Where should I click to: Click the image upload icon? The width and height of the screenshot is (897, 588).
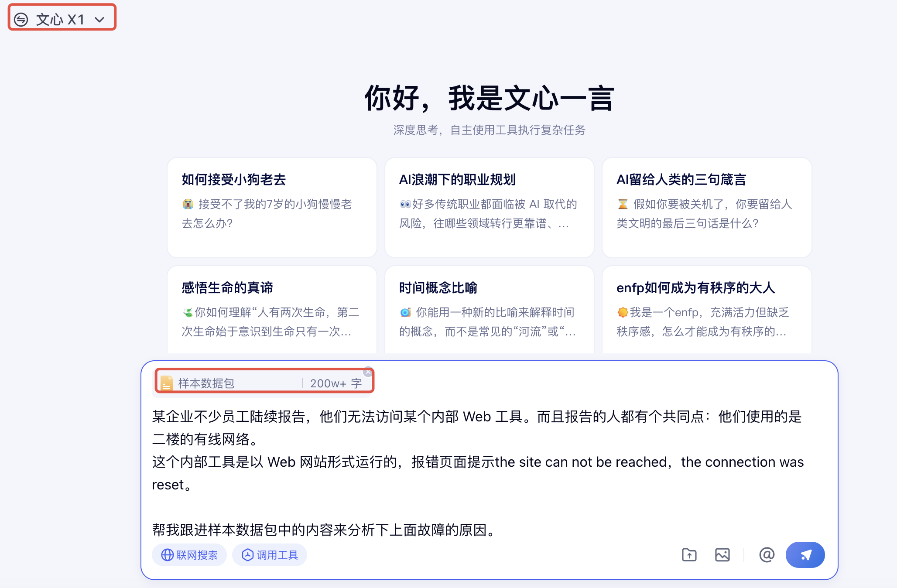(x=722, y=554)
